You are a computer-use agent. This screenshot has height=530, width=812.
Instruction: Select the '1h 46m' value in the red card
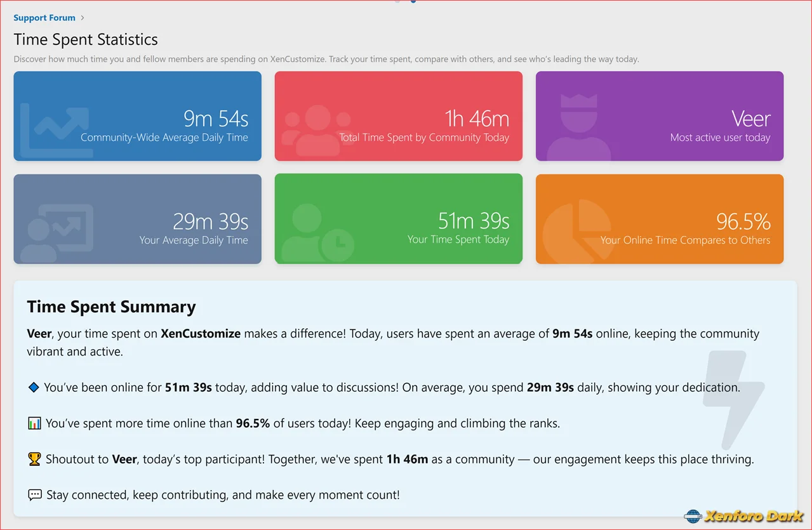pyautogui.click(x=477, y=119)
